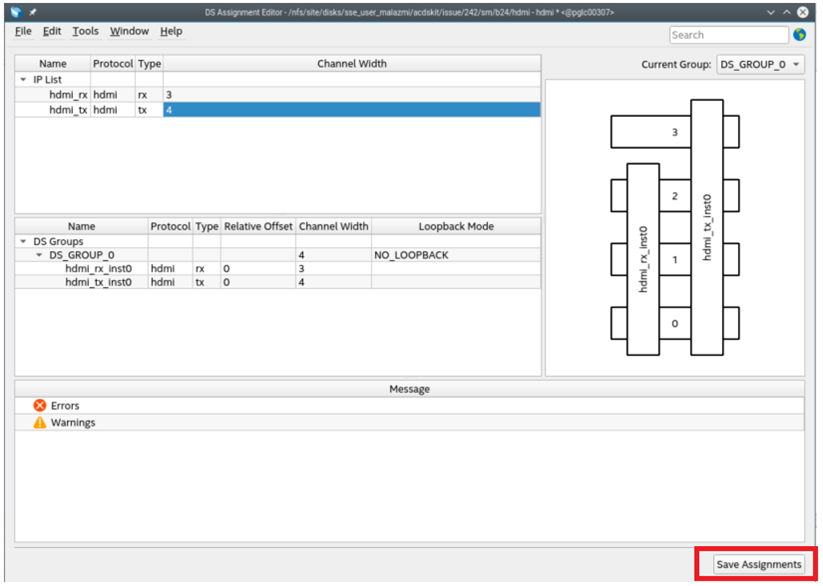Open the Tools menu
The height and width of the screenshot is (586, 823).
[x=86, y=32]
